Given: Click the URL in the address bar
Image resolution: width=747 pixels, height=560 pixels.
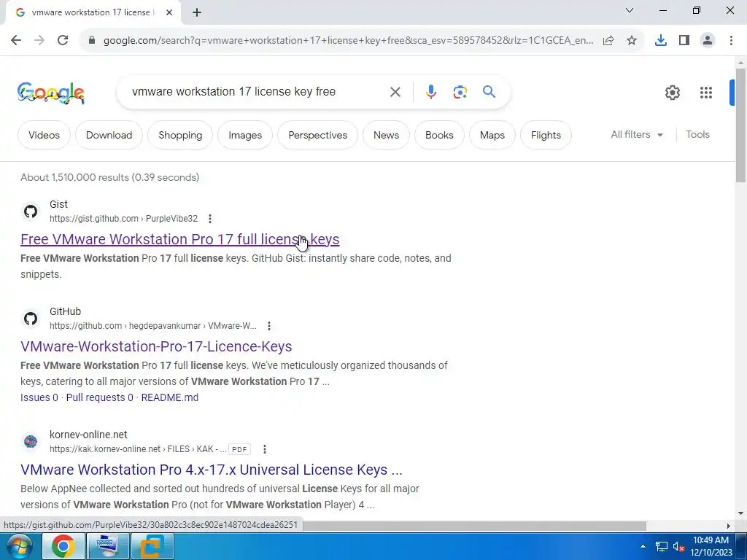Looking at the screenshot, I should click(348, 41).
